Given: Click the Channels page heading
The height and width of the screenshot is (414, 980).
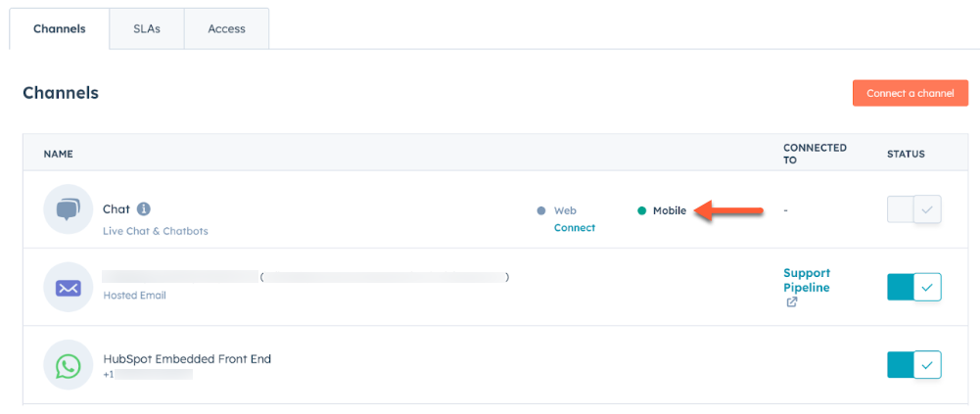Looking at the screenshot, I should [x=61, y=93].
